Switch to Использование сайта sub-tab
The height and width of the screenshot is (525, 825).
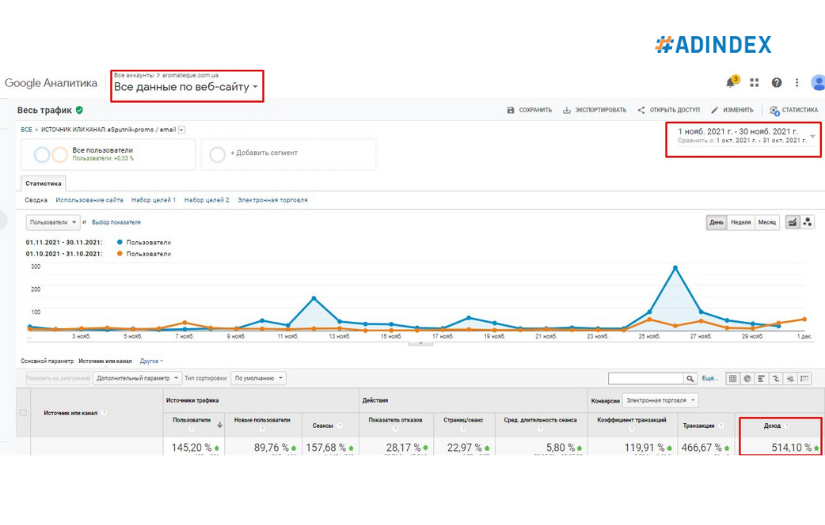pyautogui.click(x=89, y=200)
